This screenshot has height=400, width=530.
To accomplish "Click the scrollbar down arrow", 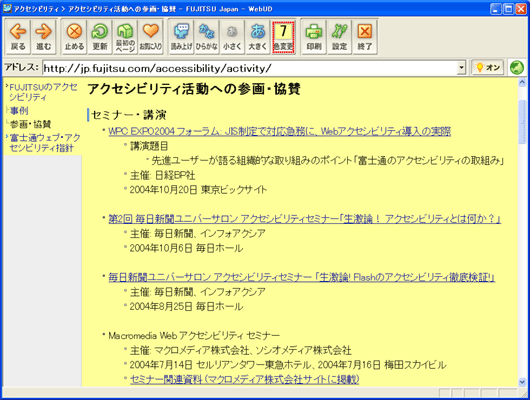I will (x=522, y=382).
